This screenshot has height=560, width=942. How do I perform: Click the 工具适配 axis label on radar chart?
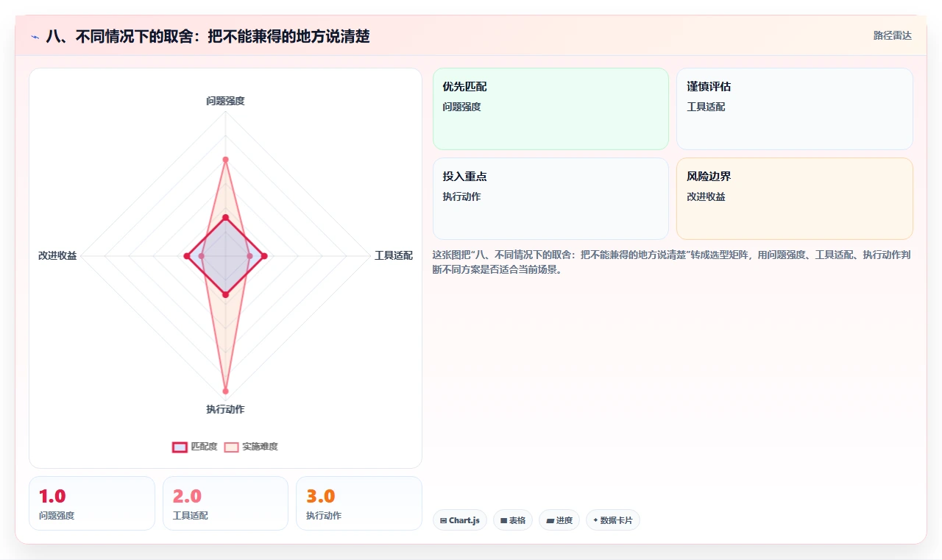click(x=394, y=256)
